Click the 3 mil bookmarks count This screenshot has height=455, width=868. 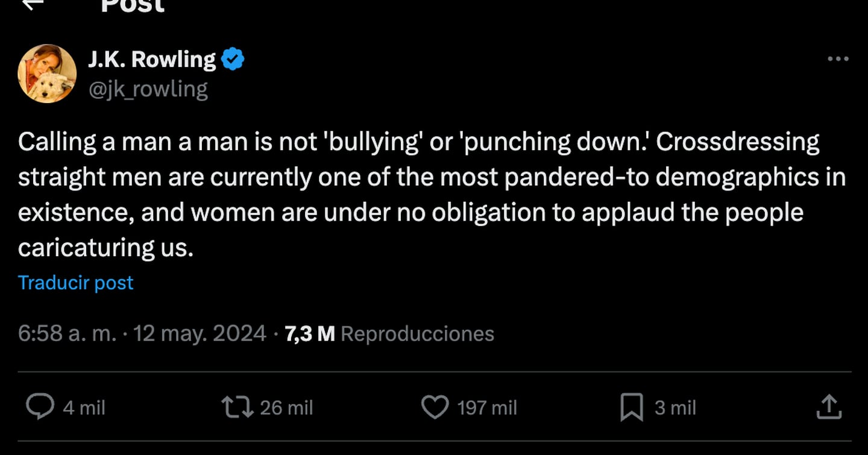pyautogui.click(x=675, y=408)
